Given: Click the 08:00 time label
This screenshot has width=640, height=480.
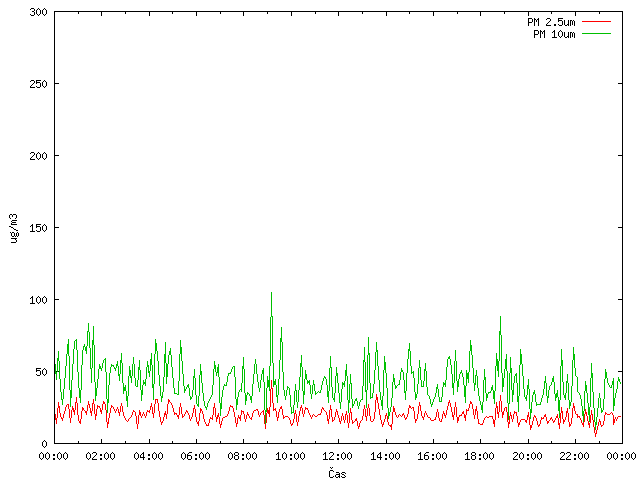Looking at the screenshot, I should coord(242,456).
